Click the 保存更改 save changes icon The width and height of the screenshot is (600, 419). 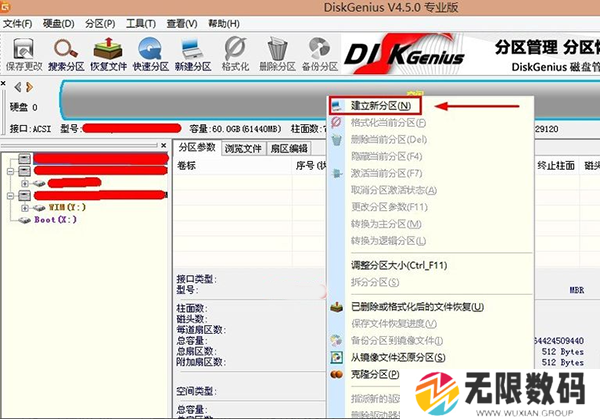(x=24, y=54)
